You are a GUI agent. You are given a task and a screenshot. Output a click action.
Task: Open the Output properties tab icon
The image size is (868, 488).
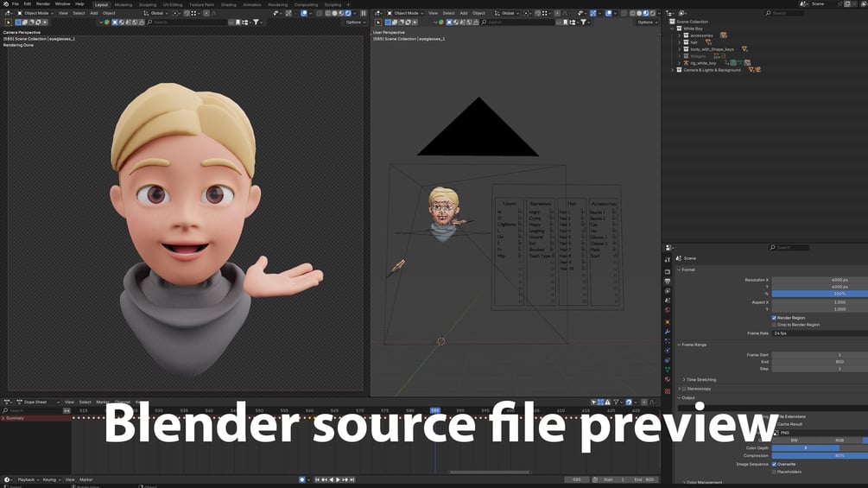coord(668,281)
